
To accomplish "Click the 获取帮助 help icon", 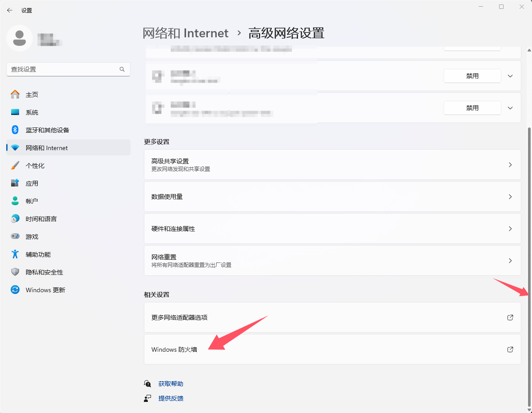I will [x=147, y=384].
